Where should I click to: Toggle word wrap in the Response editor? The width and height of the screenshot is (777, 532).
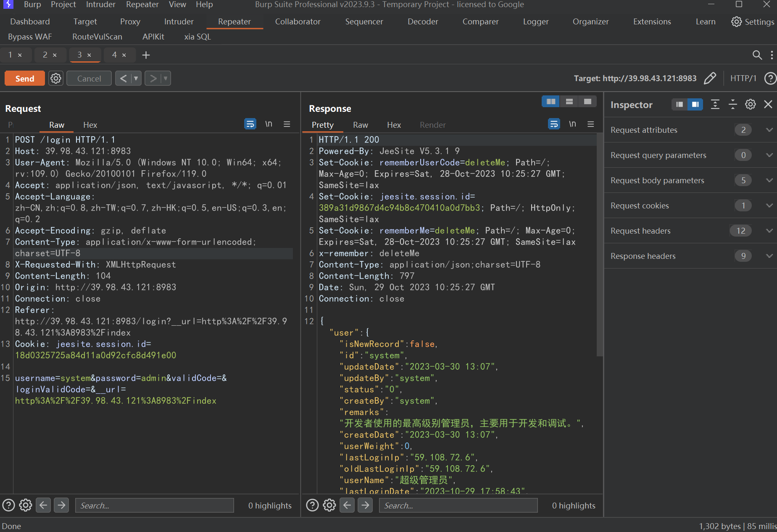554,124
